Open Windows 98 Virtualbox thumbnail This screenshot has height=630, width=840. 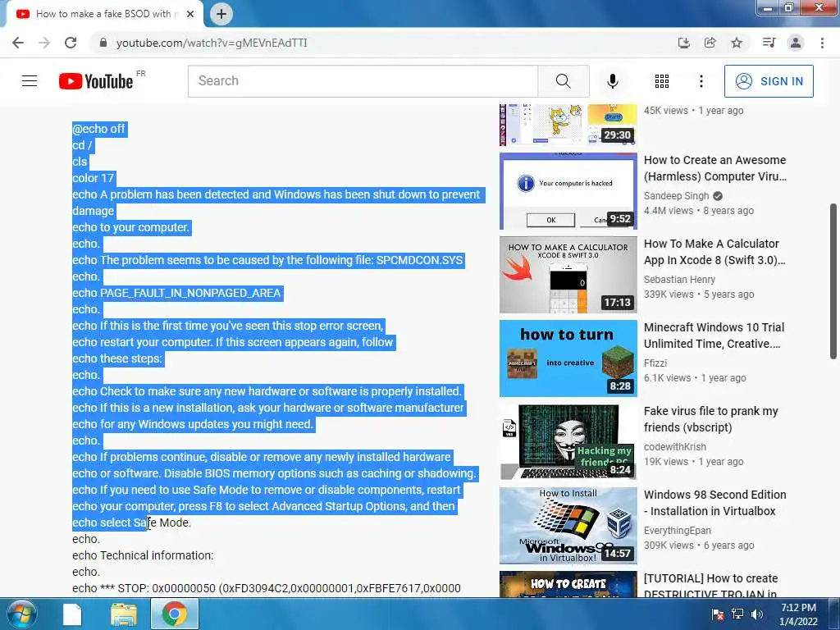[568, 526]
